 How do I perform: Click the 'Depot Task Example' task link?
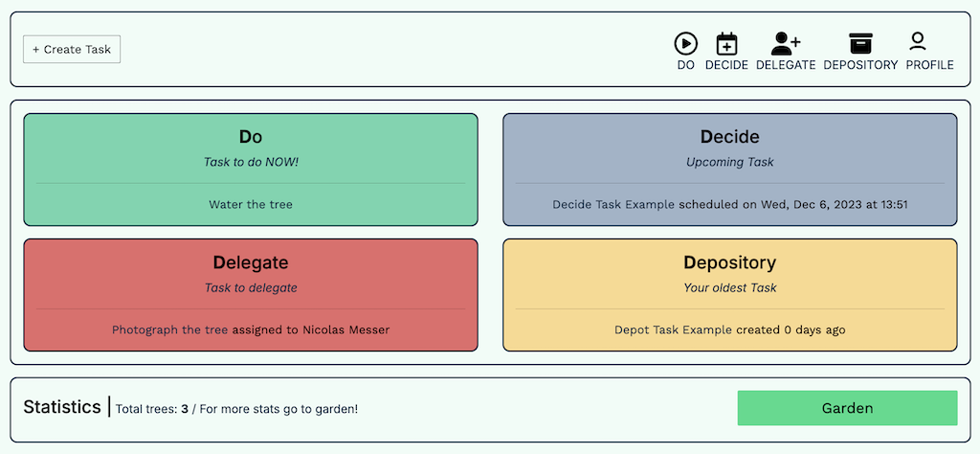pos(673,330)
